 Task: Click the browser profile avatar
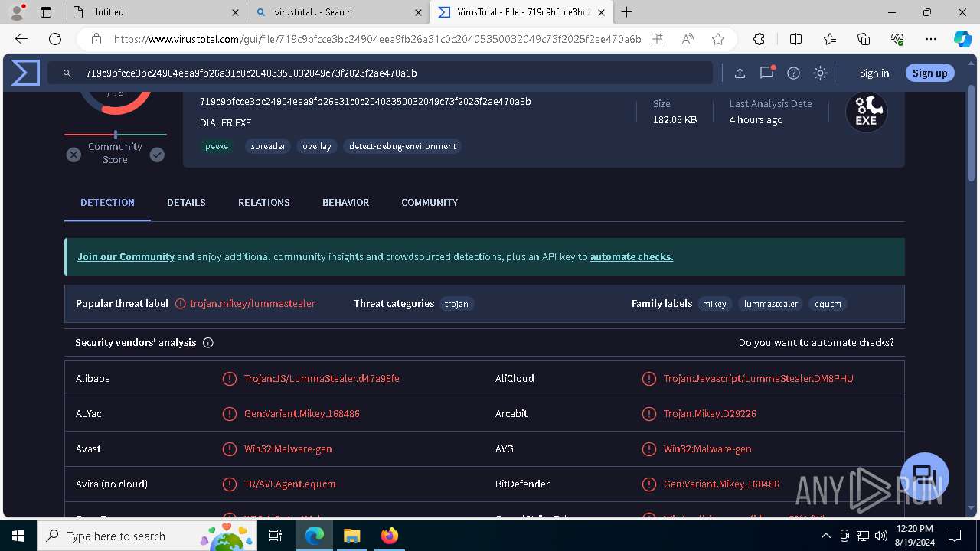[17, 12]
